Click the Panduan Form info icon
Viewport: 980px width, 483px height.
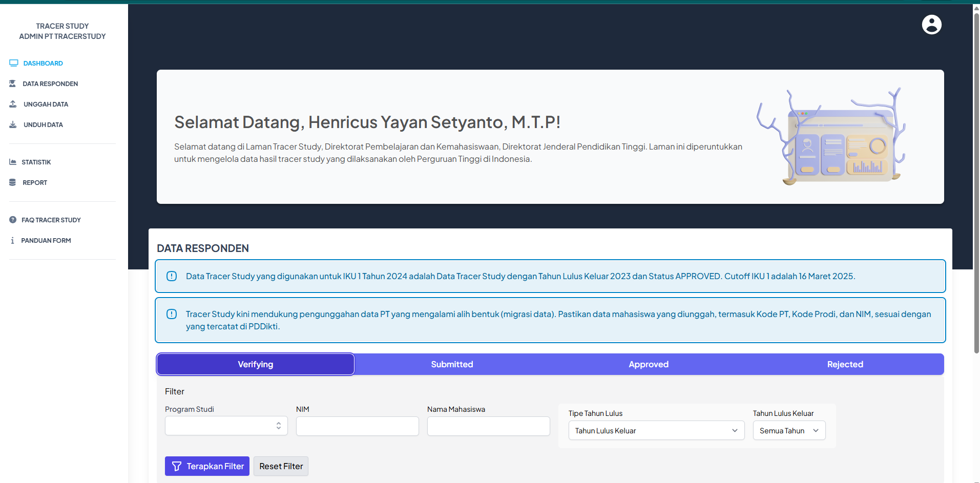(13, 240)
